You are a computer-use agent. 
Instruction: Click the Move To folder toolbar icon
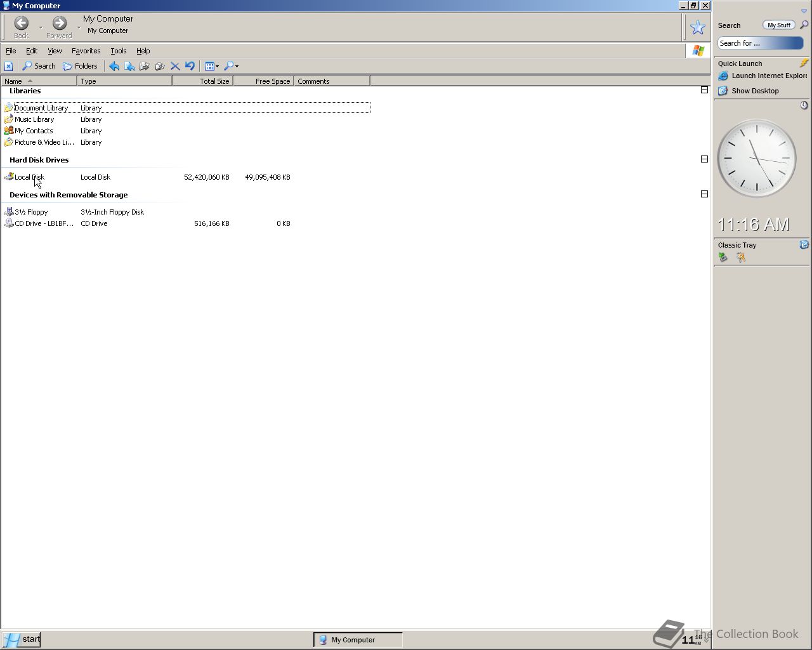(145, 66)
